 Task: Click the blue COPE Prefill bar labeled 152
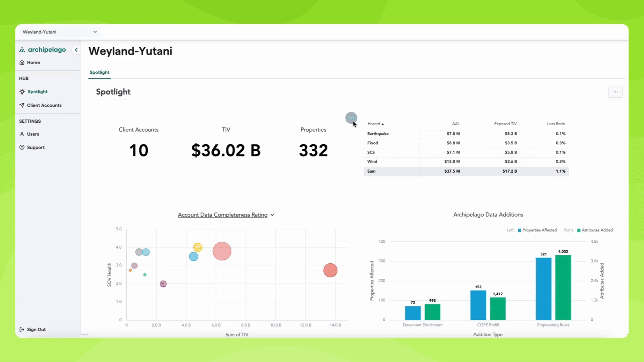478,305
